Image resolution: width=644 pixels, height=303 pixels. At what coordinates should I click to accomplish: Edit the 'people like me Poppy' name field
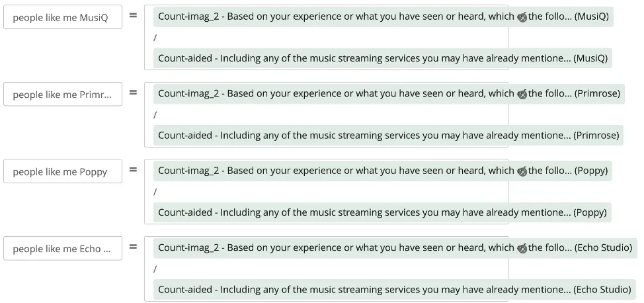point(63,172)
